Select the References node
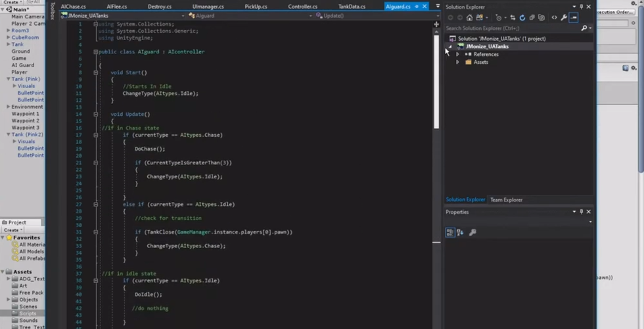Image resolution: width=644 pixels, height=329 pixels. [486, 54]
